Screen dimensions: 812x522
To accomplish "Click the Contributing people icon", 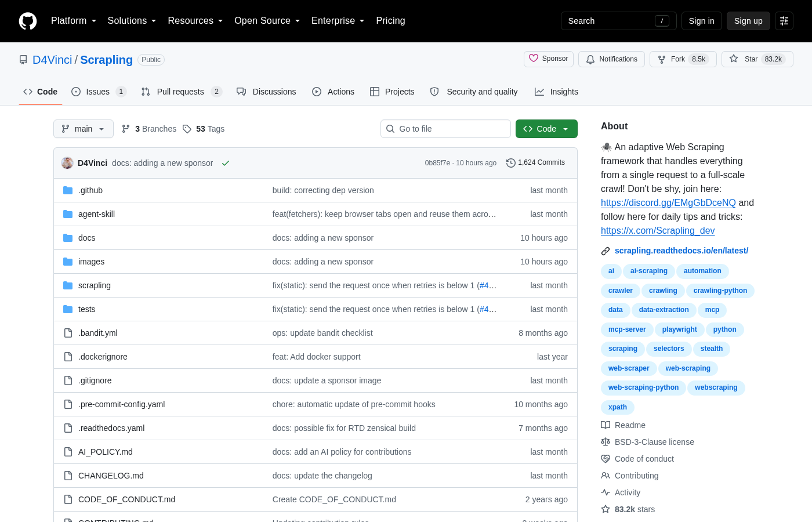I will pyautogui.click(x=606, y=476).
